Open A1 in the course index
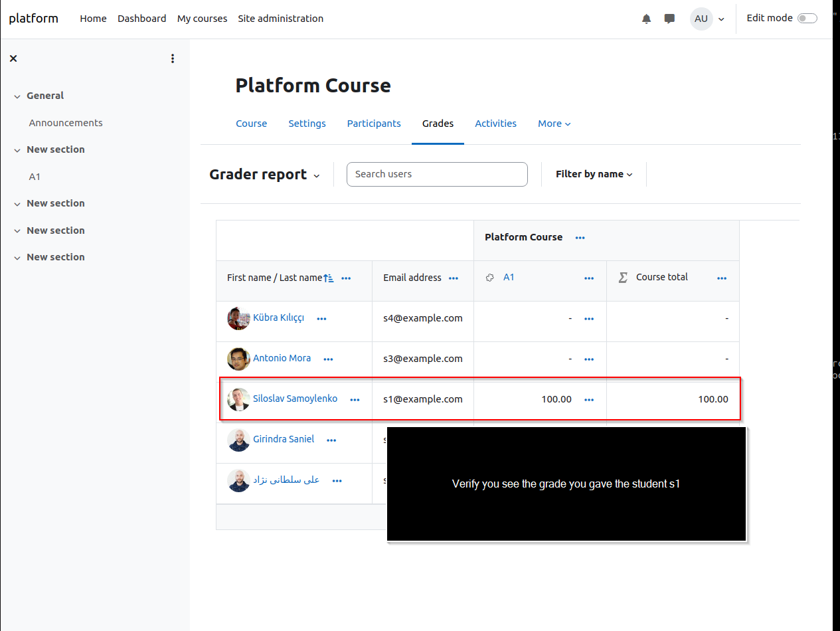840x631 pixels. [35, 177]
